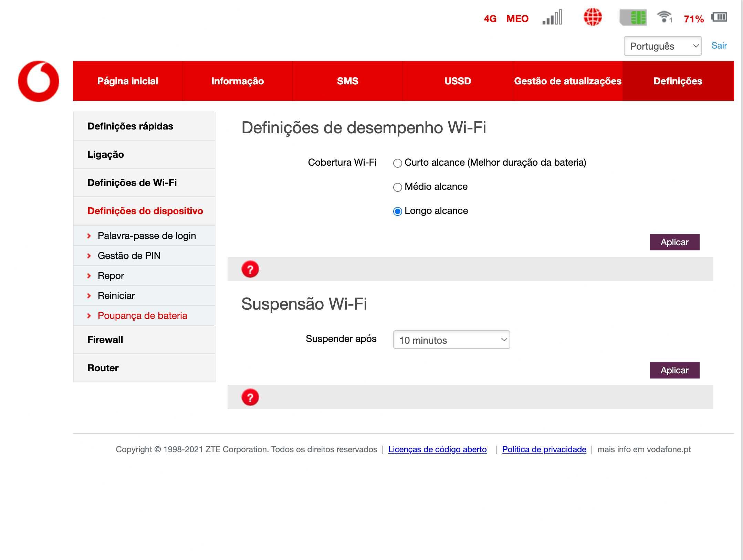This screenshot has width=743, height=560.
Task: Open help under Suspensão Wi-Fi section
Action: tap(250, 397)
